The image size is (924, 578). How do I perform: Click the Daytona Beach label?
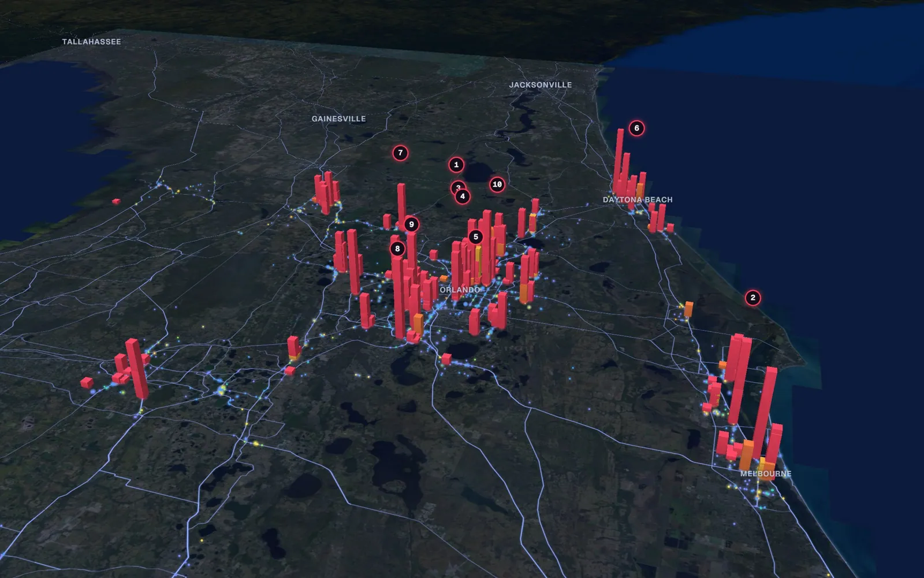click(x=638, y=199)
